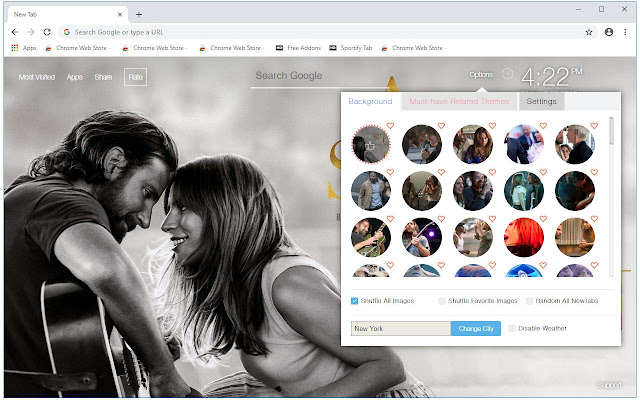Open a new tab with plus button
This screenshot has height=400, width=640.
[139, 15]
